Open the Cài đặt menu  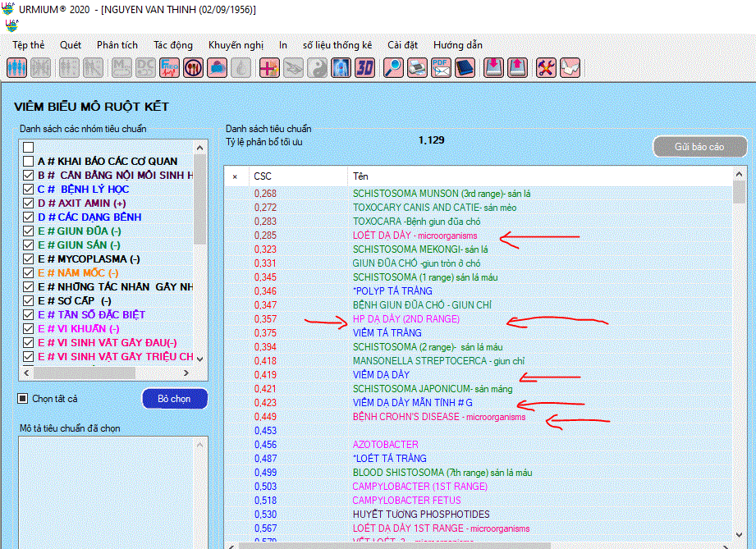click(403, 45)
